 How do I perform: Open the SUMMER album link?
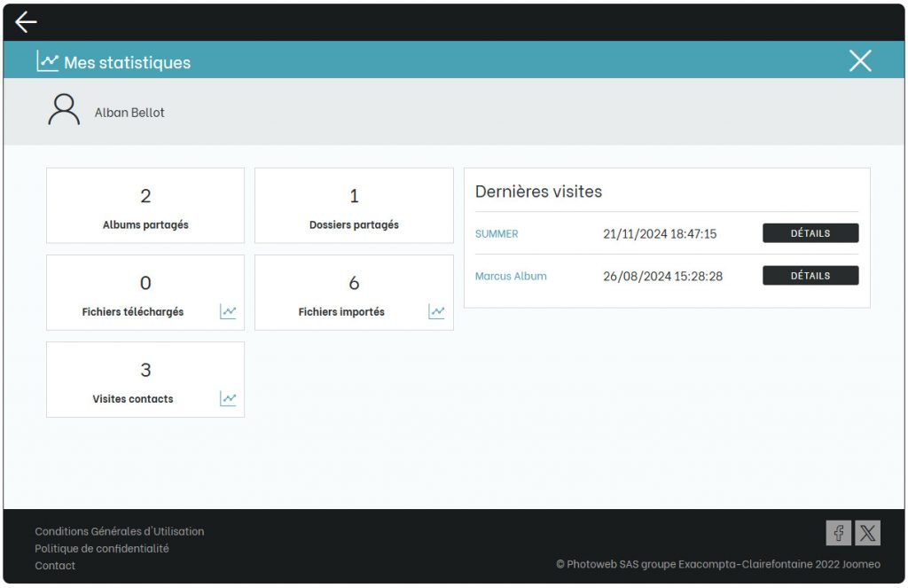[497, 234]
